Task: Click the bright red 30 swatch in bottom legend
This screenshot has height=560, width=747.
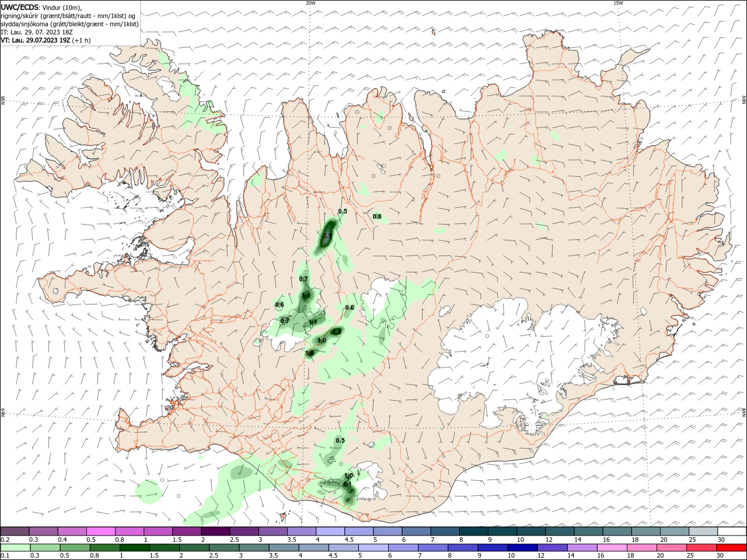Action: (x=731, y=548)
